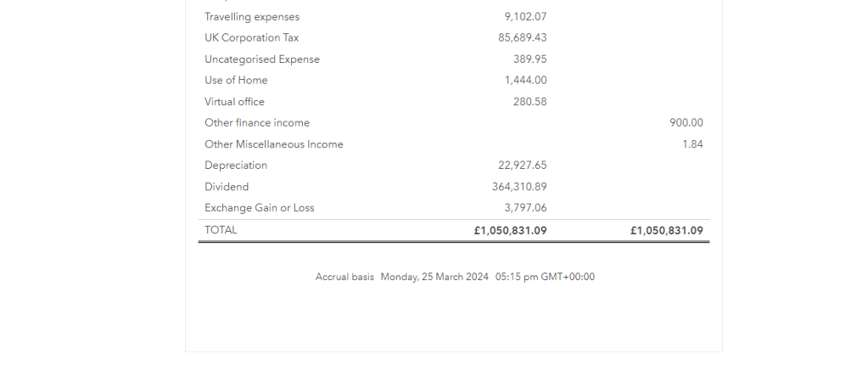Click the UK Corporation Tax amount 85,689.43
The height and width of the screenshot is (371, 868).
click(523, 37)
